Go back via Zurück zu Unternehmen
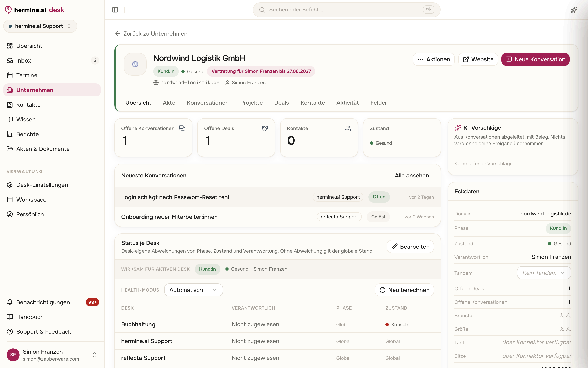The height and width of the screenshot is (368, 588). pos(151,34)
